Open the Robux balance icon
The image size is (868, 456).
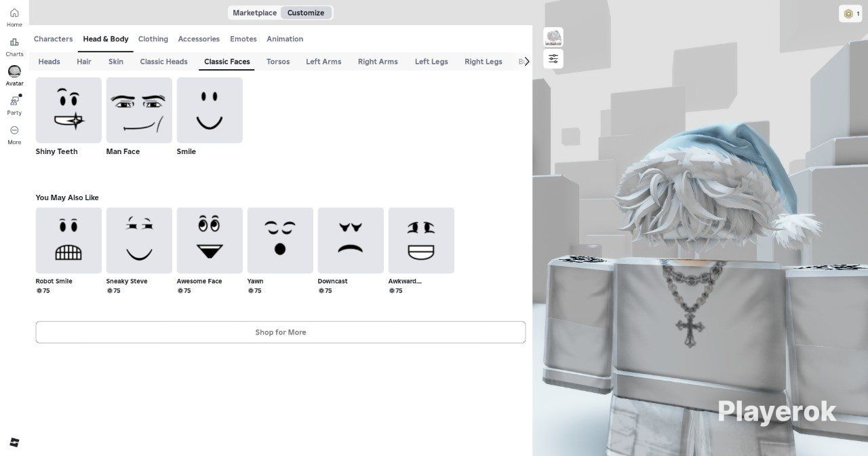[848, 14]
